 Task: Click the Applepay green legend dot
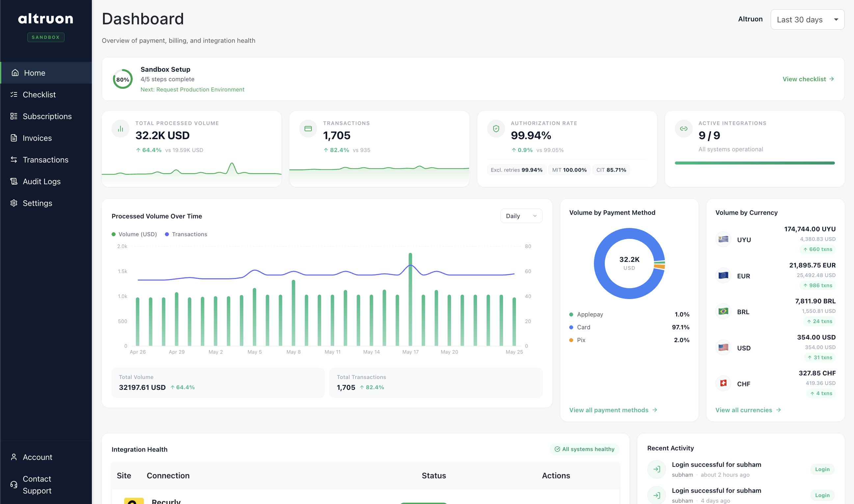click(571, 315)
